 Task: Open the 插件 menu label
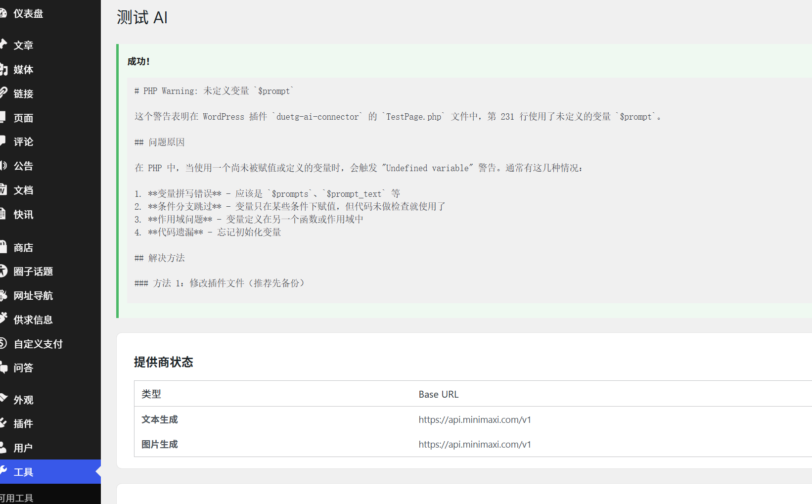click(23, 423)
